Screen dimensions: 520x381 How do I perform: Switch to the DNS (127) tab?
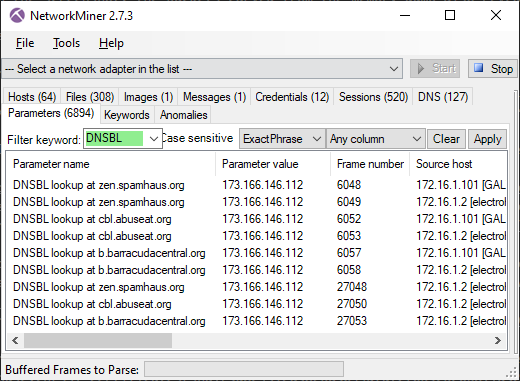tap(443, 97)
